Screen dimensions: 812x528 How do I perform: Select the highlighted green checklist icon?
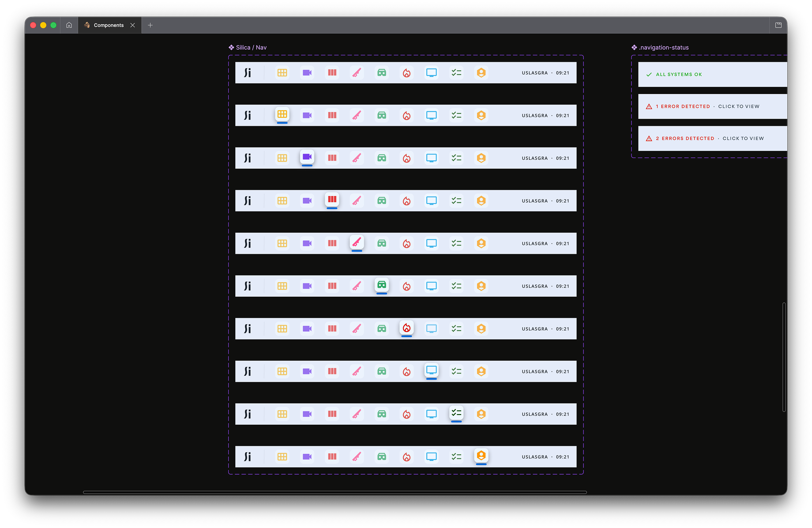click(x=457, y=413)
